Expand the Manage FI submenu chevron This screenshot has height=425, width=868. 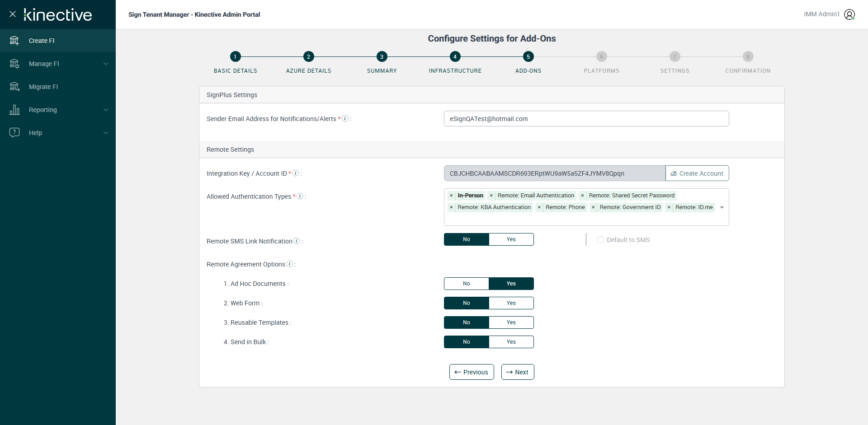[106, 64]
